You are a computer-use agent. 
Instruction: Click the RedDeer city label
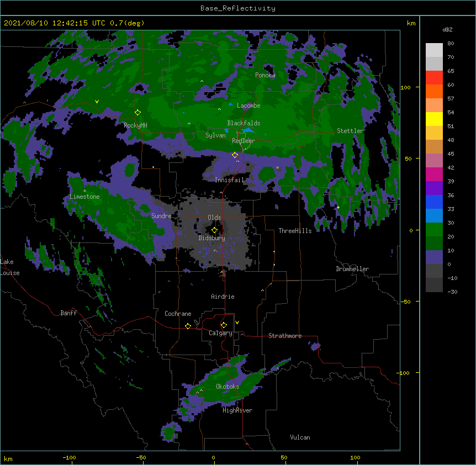[244, 141]
